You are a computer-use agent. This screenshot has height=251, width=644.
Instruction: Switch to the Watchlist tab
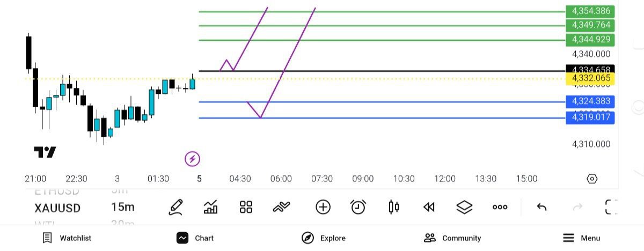[x=67, y=238]
